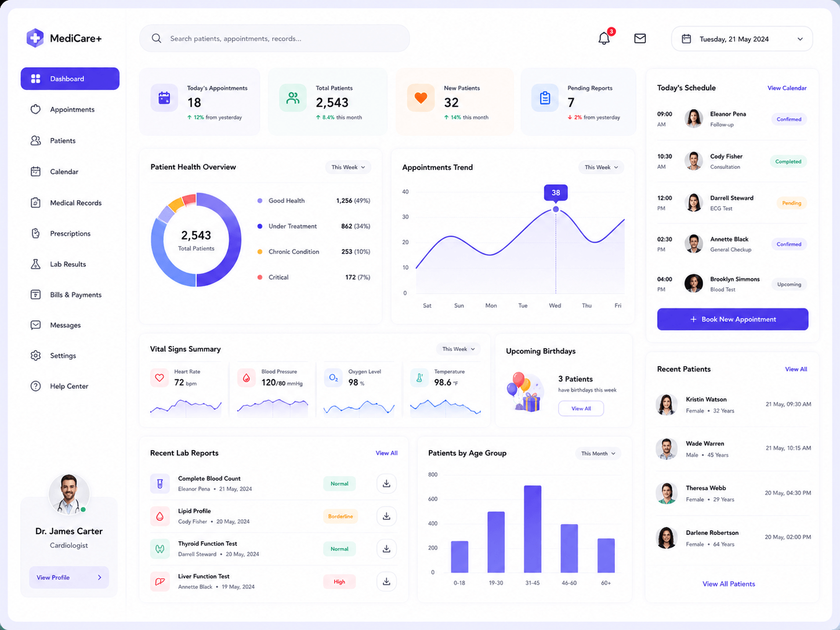Image resolution: width=840 pixels, height=630 pixels.
Task: Click Book New Appointment button
Action: [x=733, y=319]
